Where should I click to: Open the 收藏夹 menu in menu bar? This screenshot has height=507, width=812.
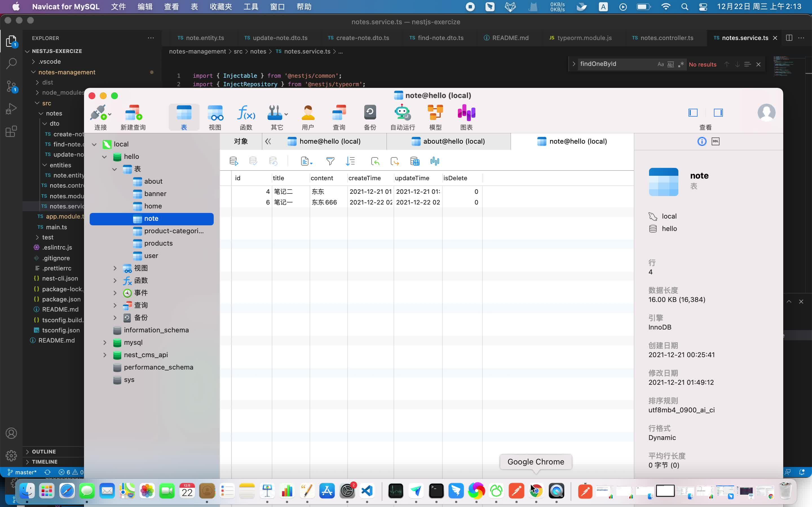click(x=220, y=7)
